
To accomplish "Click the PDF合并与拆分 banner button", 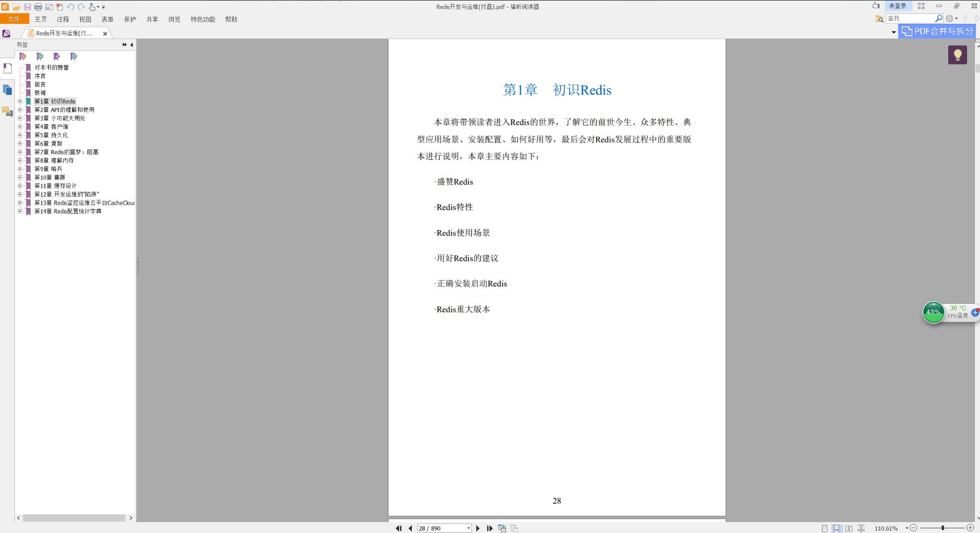I will pos(937,31).
